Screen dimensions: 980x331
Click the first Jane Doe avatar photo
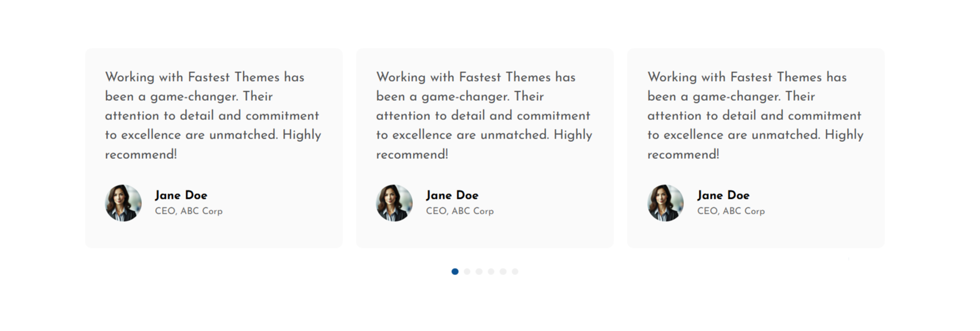(123, 203)
